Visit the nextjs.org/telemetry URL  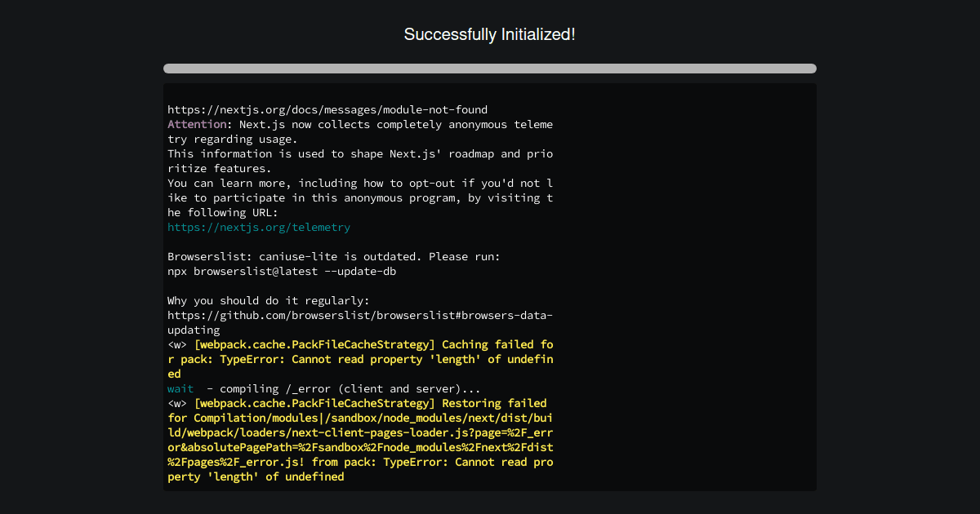tap(258, 227)
